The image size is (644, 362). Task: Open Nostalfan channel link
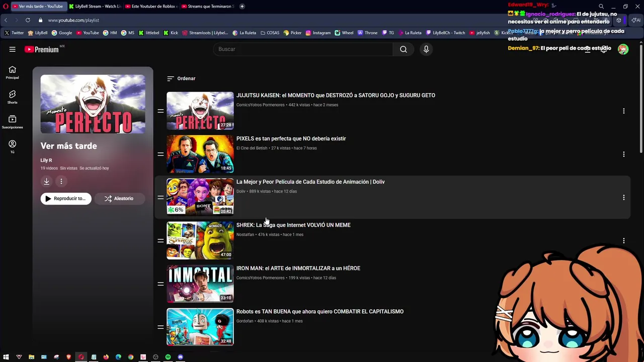point(245,235)
